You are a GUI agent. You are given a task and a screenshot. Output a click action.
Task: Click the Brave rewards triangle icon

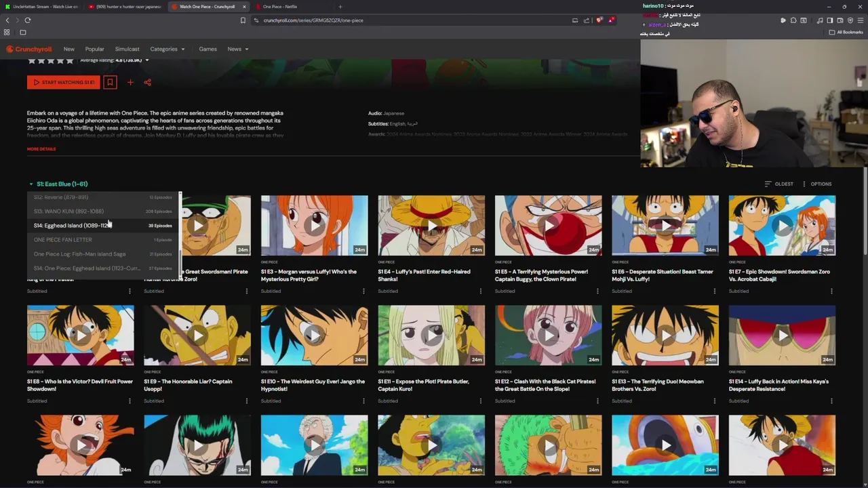click(610, 20)
